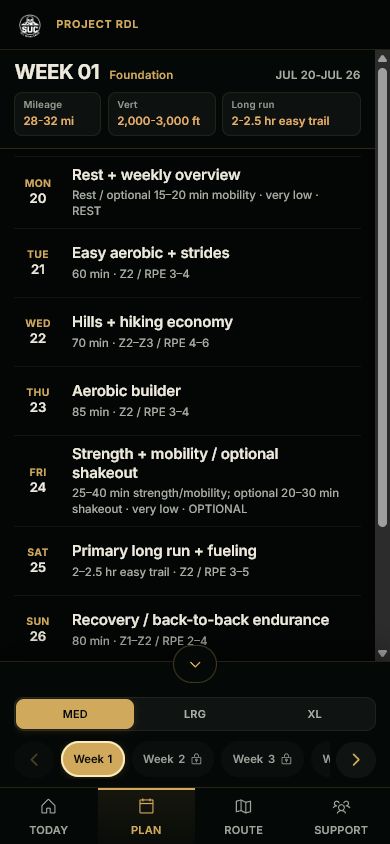The image size is (390, 844).
Task: Switch to the XL plan size
Action: point(314,714)
